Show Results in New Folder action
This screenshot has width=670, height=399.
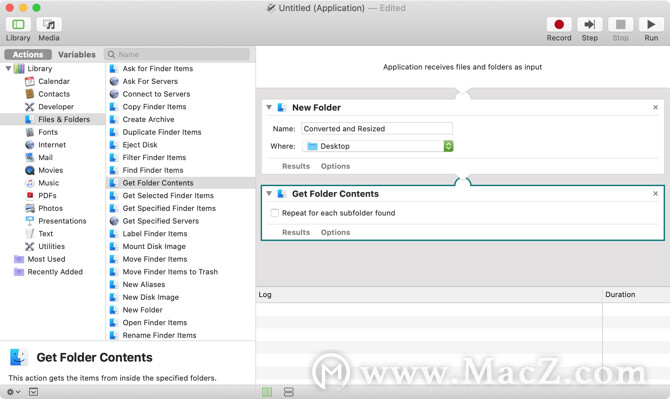(x=296, y=166)
